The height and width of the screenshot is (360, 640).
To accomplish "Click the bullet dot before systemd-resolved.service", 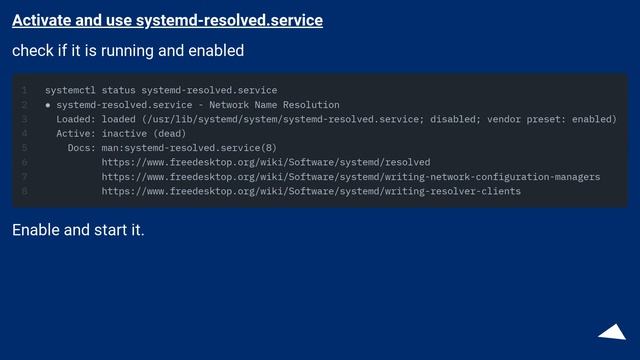I will click(x=48, y=105).
